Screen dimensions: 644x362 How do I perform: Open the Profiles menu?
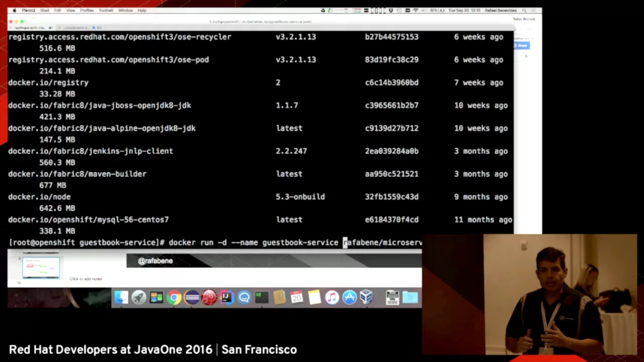point(87,10)
